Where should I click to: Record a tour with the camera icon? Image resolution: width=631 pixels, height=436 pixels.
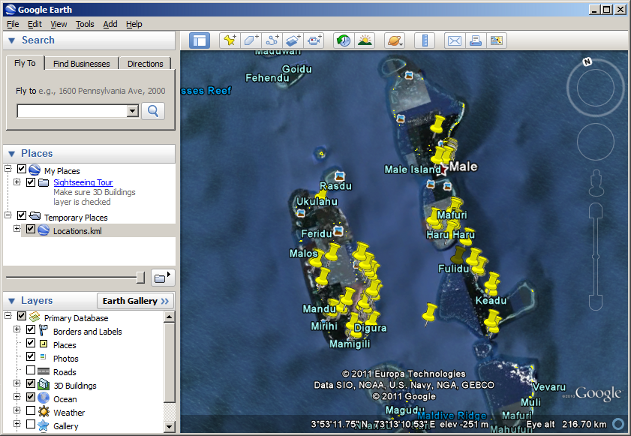pyautogui.click(x=314, y=41)
